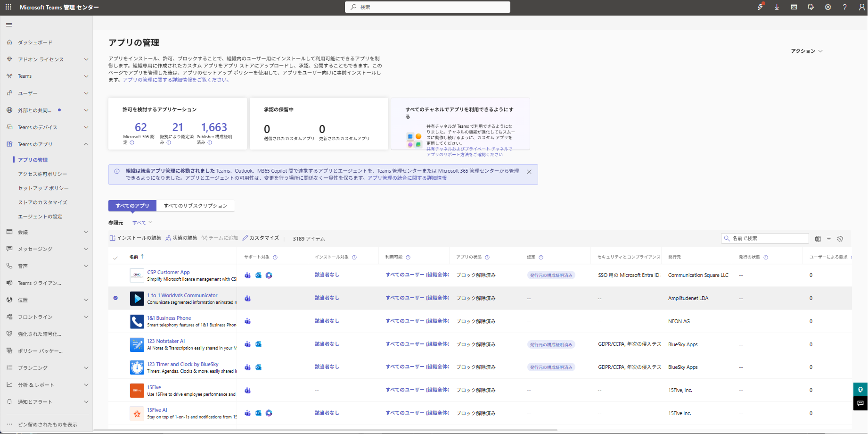
Task: Click 'Amplitudenet LDA' publisher cell
Action: (688, 299)
